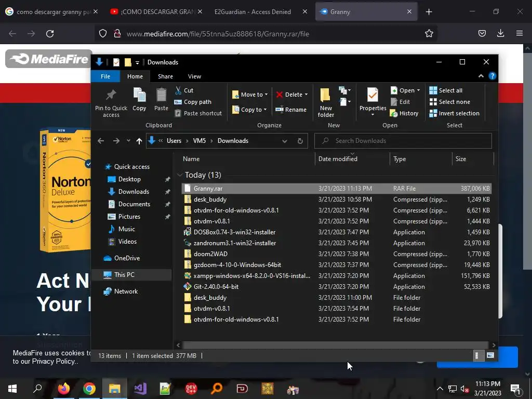Select the Home ribbon tab

tap(135, 76)
